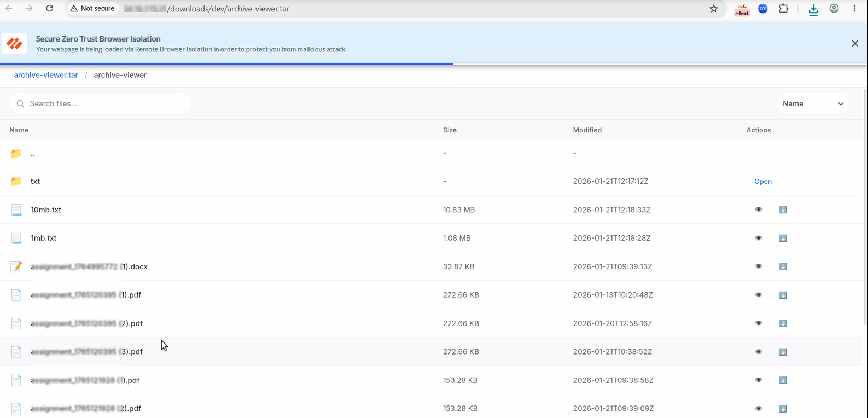The width and height of the screenshot is (868, 418).
Task: Click the 1.08 MB size value
Action: (x=457, y=238)
